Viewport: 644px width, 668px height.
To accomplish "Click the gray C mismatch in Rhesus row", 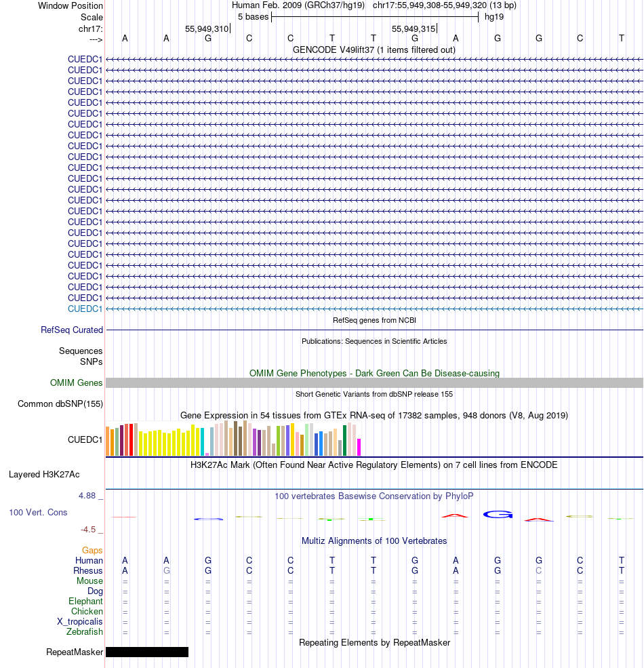I will coord(539,571).
